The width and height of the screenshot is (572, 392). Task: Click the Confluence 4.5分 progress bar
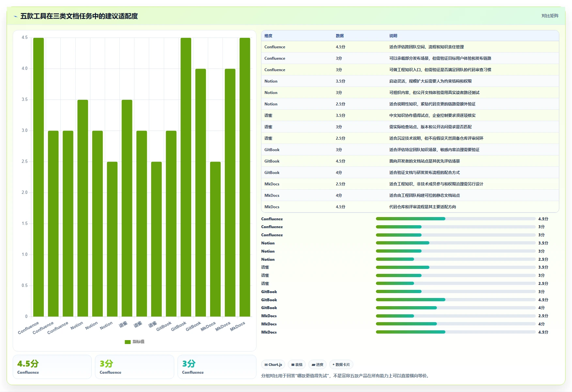click(456, 219)
